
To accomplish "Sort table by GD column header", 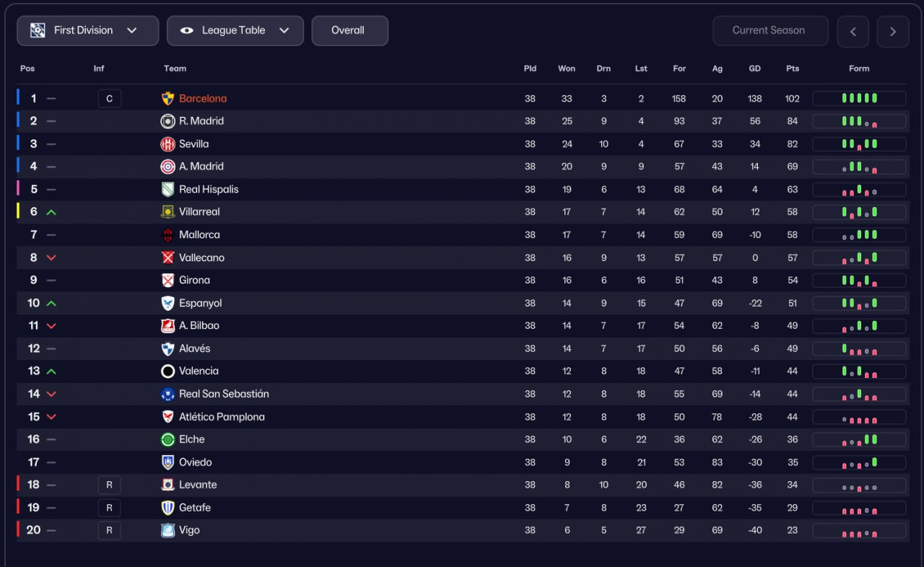I will [754, 69].
